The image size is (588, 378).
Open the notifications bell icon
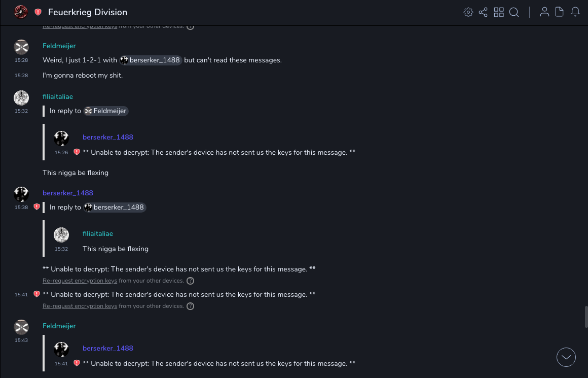[575, 12]
